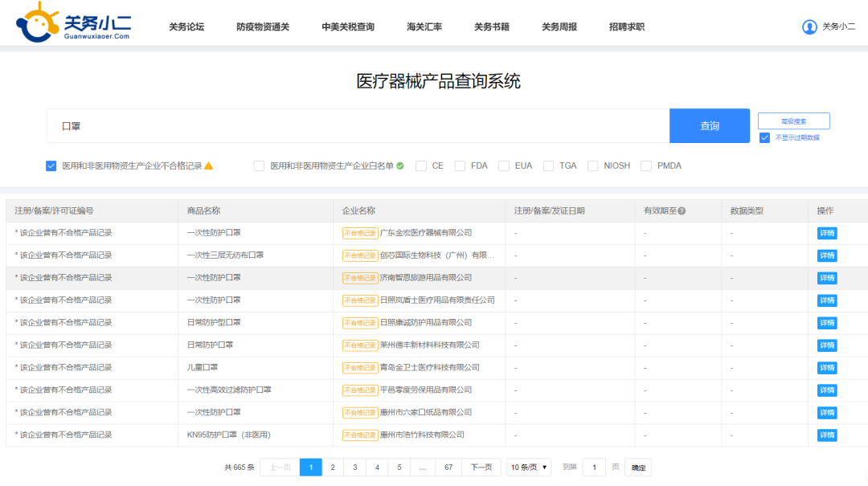868x486 pixels.
Task: Click the 不合格记录 badge for 济南智恩旅游用品有限公司
Action: click(x=360, y=278)
